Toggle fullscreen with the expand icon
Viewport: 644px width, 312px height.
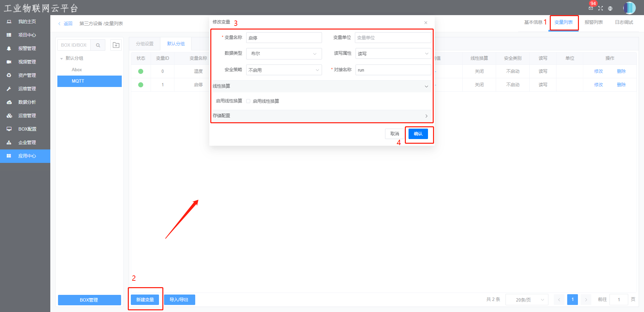[600, 8]
